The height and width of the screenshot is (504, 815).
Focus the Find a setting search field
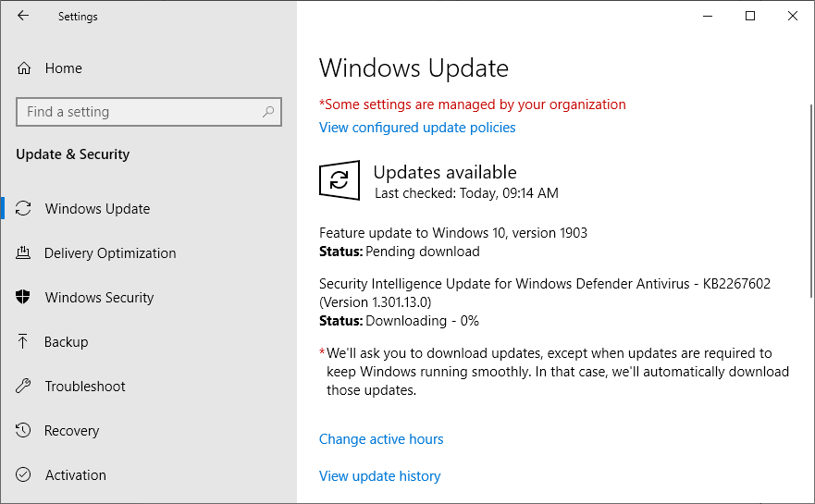149,112
